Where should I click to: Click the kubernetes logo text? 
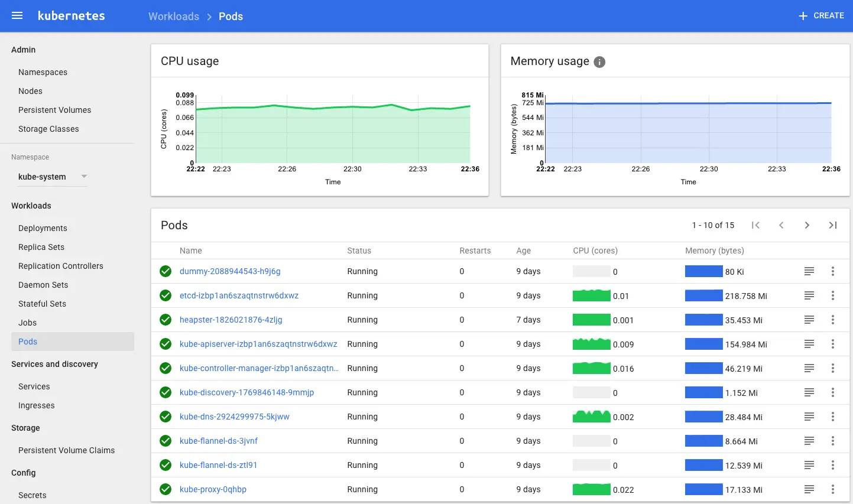(72, 16)
